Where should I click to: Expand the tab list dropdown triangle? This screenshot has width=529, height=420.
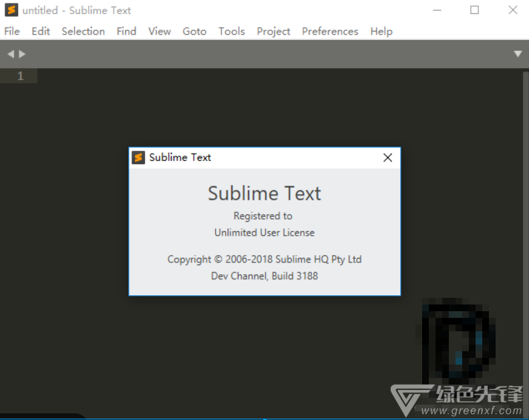pyautogui.click(x=518, y=54)
